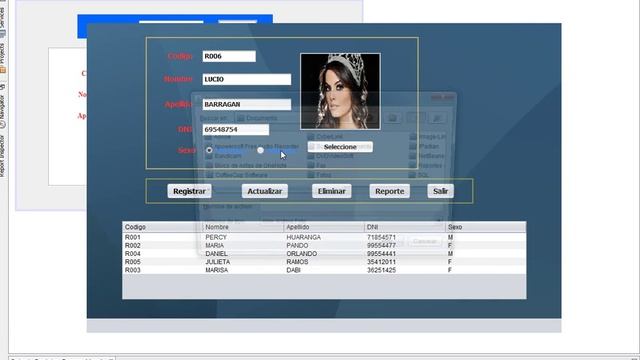
Task: Click the Codigo column header
Action: pos(162,227)
